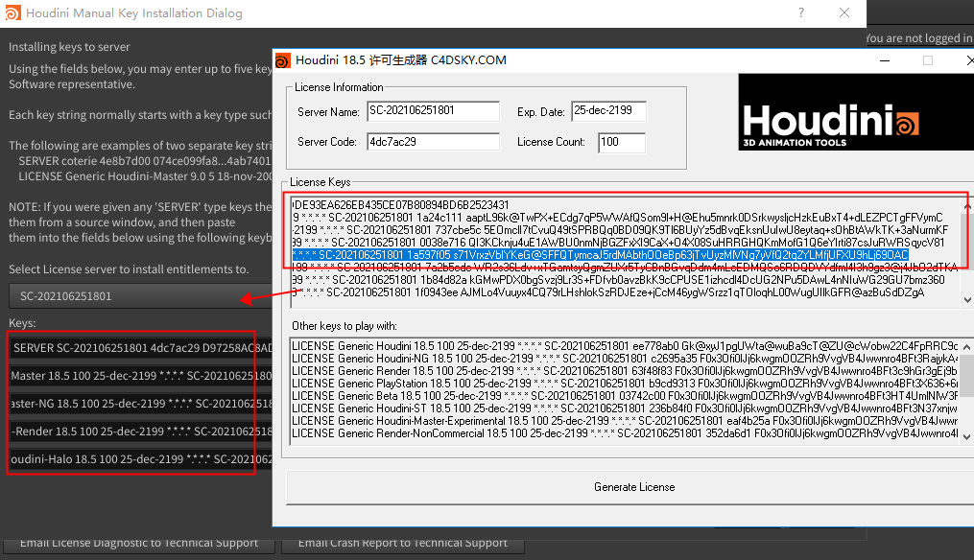Click the license key line containing 1f0943ee
The height and width of the screenshot is (560, 974).
point(608,292)
